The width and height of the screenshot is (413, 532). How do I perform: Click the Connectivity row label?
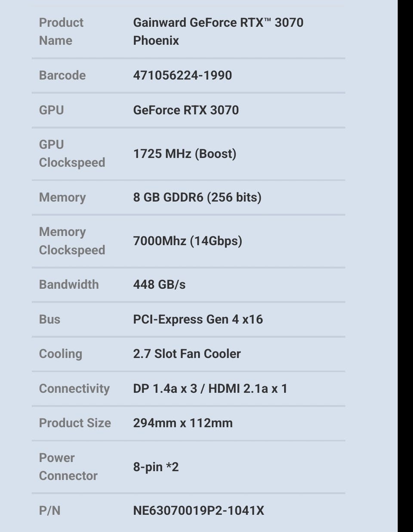(x=74, y=389)
